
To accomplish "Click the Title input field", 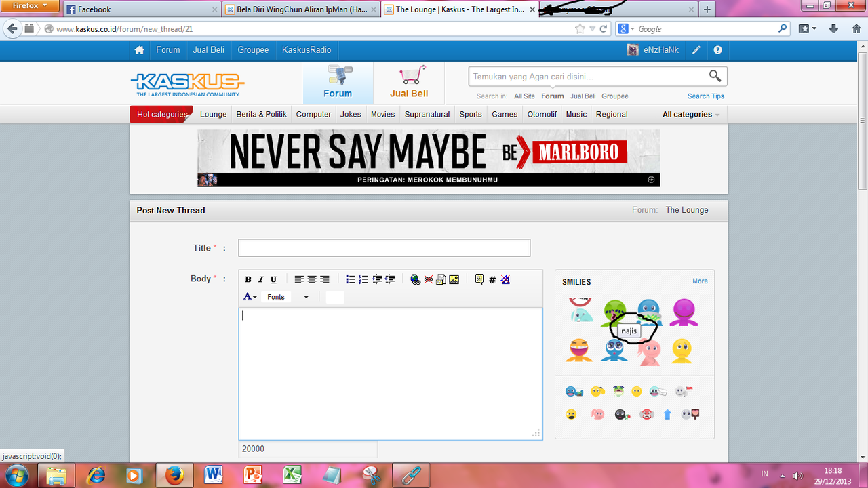I will (384, 248).
